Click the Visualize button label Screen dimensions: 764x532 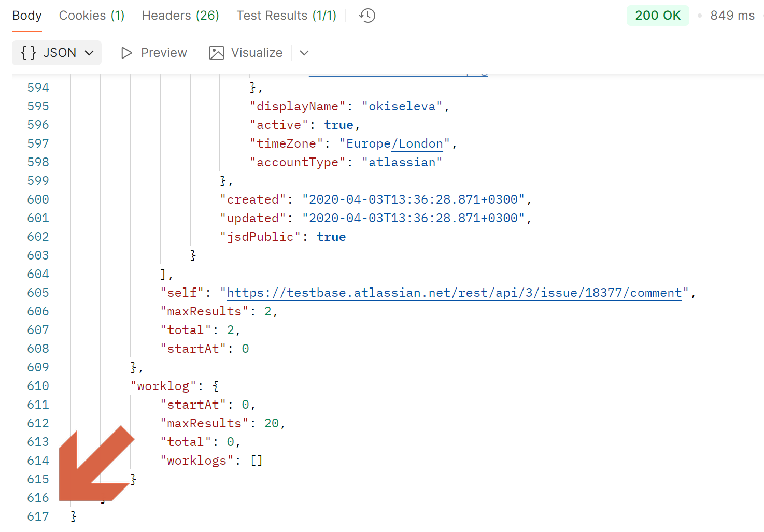click(257, 53)
